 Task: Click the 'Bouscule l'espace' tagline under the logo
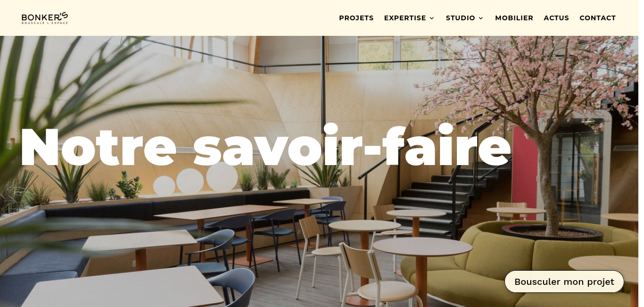[45, 23]
